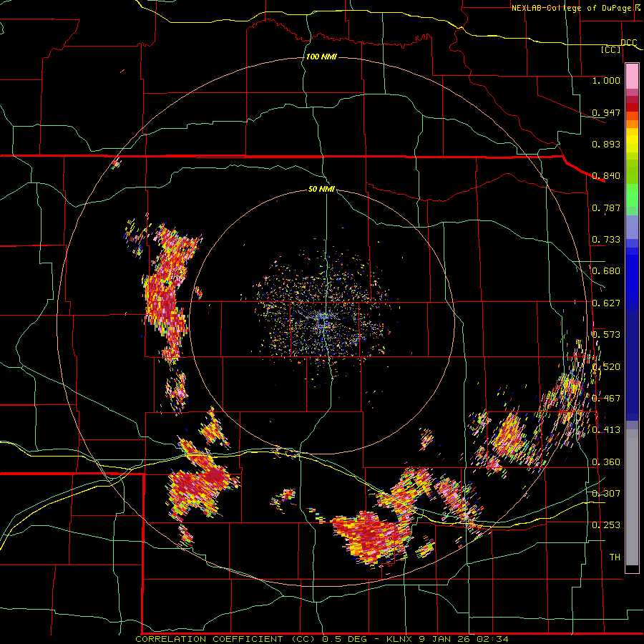Select the 0.413 scale value

pyautogui.click(x=606, y=430)
